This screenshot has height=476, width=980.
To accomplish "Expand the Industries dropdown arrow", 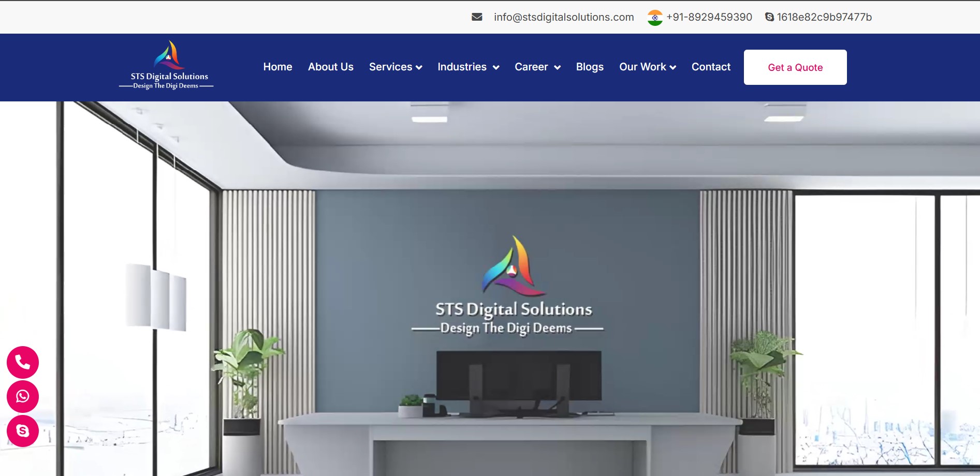I will (496, 68).
